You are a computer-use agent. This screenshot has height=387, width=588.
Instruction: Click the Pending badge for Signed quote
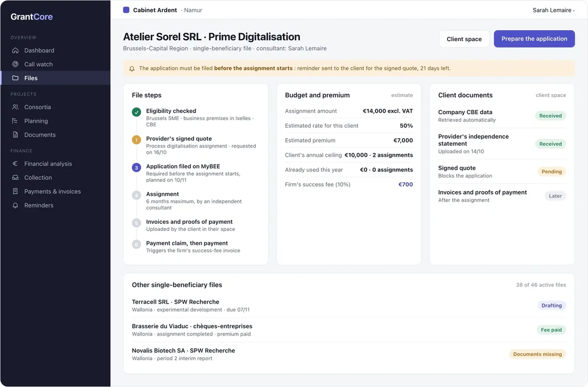pos(552,172)
